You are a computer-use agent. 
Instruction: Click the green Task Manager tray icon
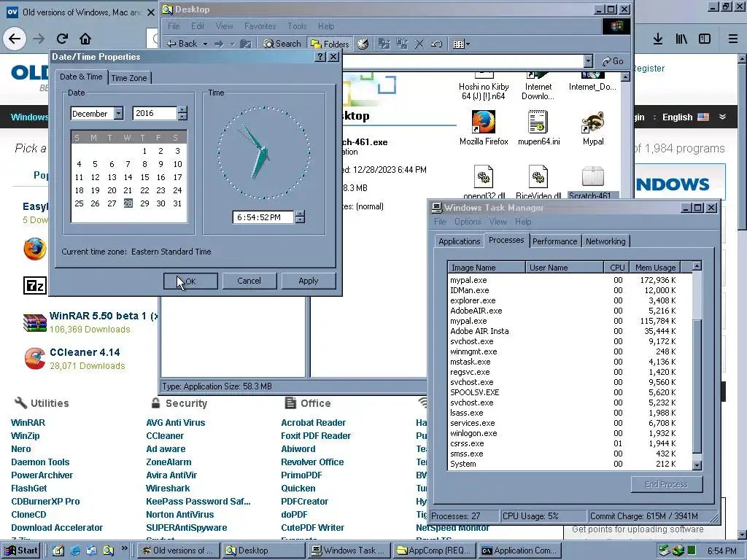click(x=692, y=551)
